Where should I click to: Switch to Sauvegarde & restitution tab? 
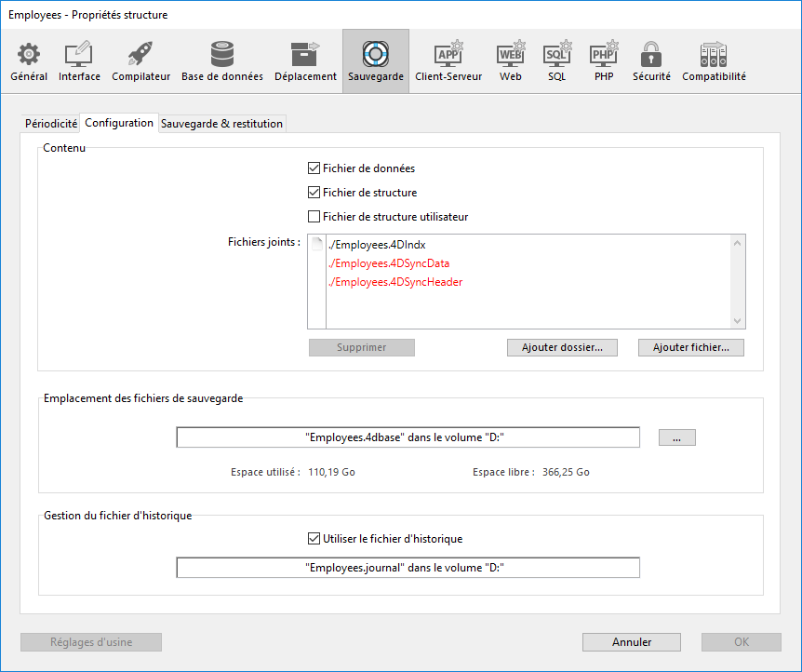click(x=221, y=124)
